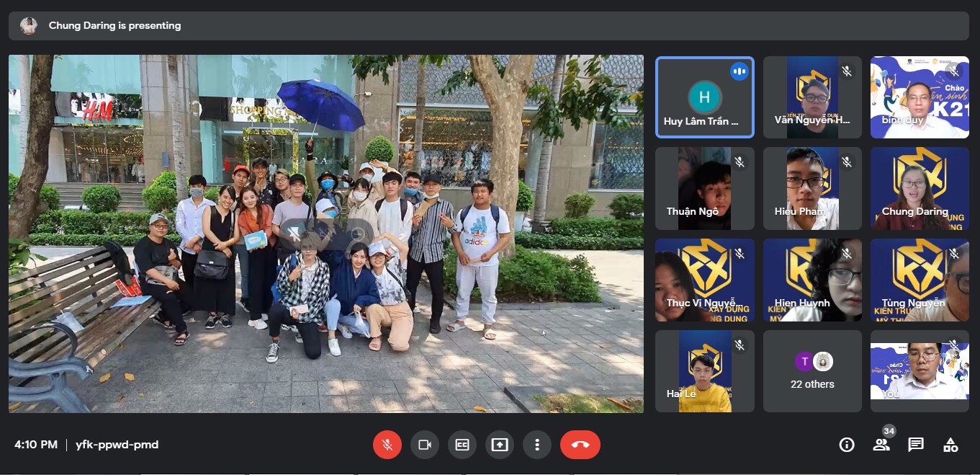Expand the 22 others participant tile
This screenshot has height=475, width=980.
click(x=812, y=371)
